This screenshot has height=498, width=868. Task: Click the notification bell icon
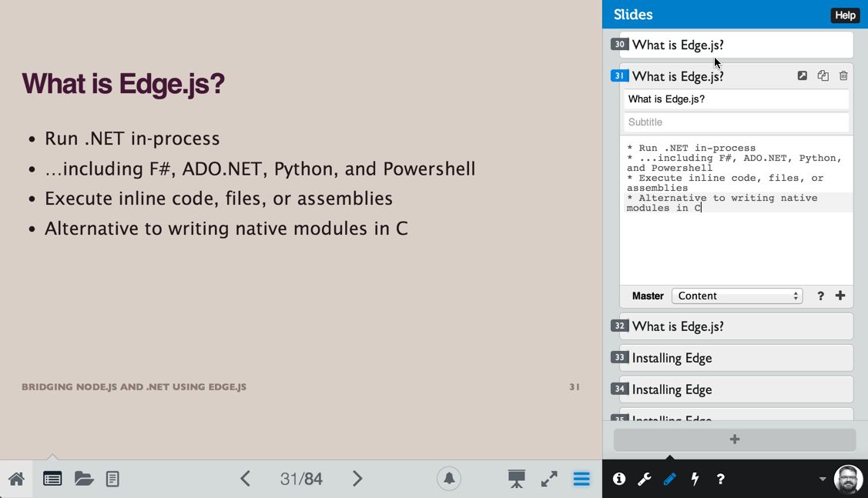pos(449,479)
